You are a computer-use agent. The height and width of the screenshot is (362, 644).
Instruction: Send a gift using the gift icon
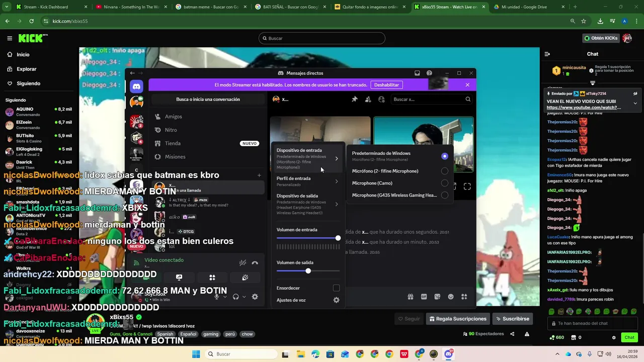coord(411,297)
